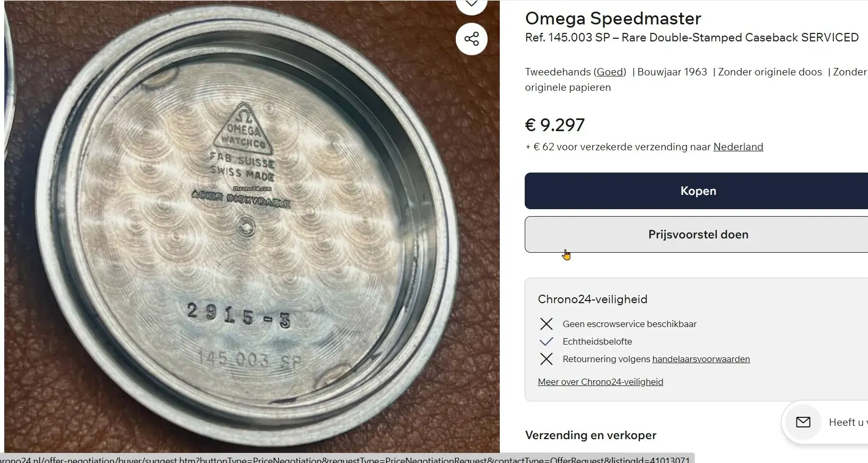Click the Verzending en verkoper heading

click(591, 435)
